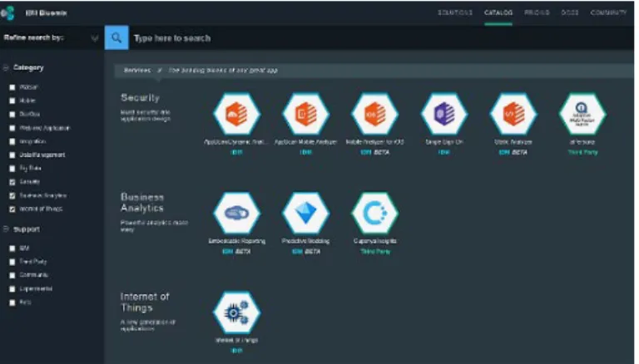Enable the IBM support checkbox
Screen dimensions: 639x364
(x=12, y=248)
